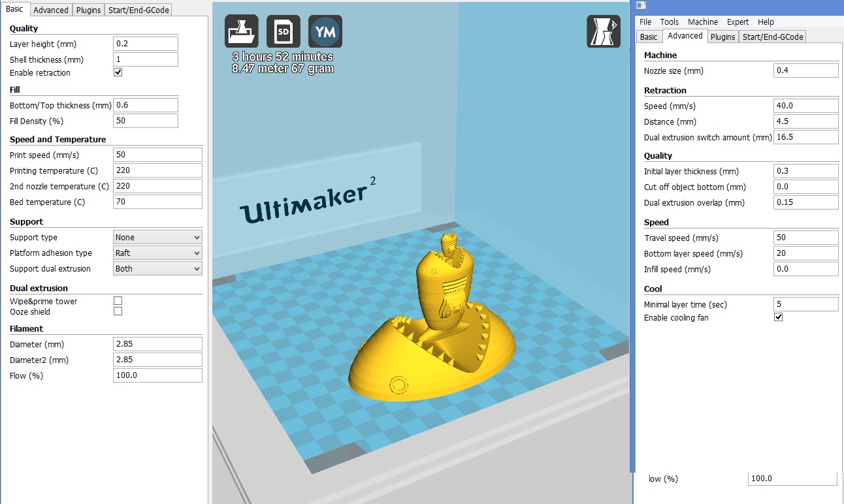
Task: Open Start/End-GCode tab in left panel
Action: [x=138, y=10]
